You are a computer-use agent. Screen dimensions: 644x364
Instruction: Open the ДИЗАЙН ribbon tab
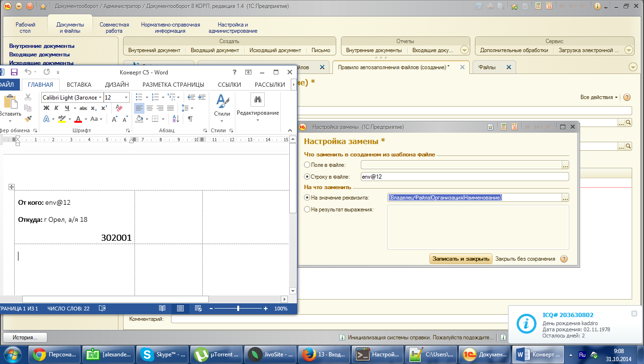[x=117, y=85]
